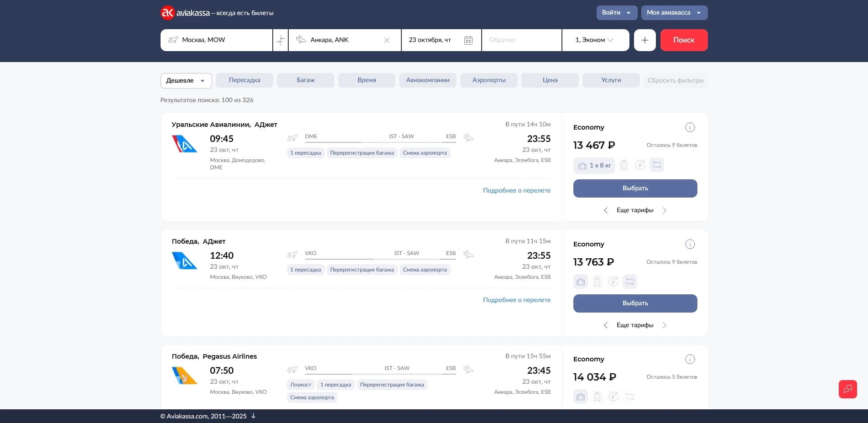The width and height of the screenshot is (868, 423).
Task: Expand the Моя авиакасса menu
Action: pyautogui.click(x=674, y=13)
